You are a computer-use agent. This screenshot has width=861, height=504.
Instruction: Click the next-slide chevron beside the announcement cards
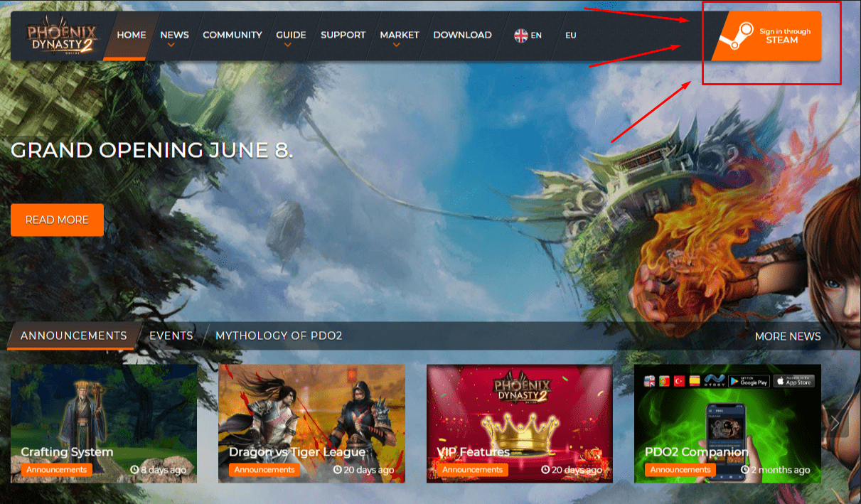(835, 424)
